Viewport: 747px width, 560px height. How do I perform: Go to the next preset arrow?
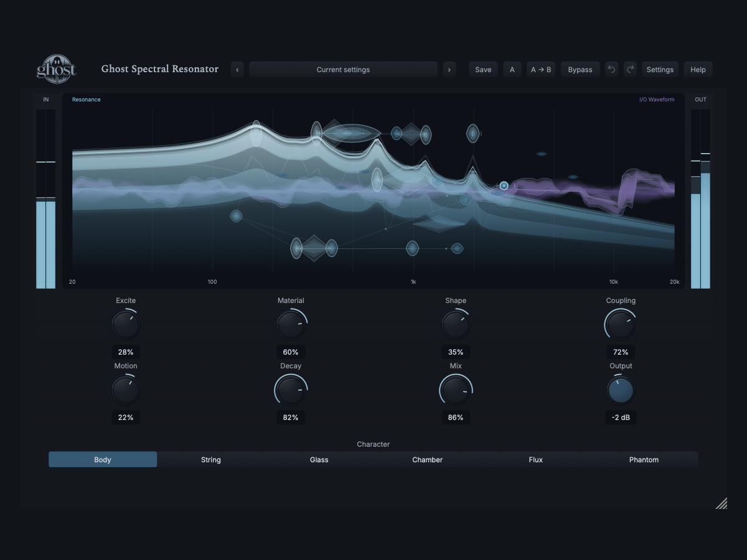coord(449,70)
